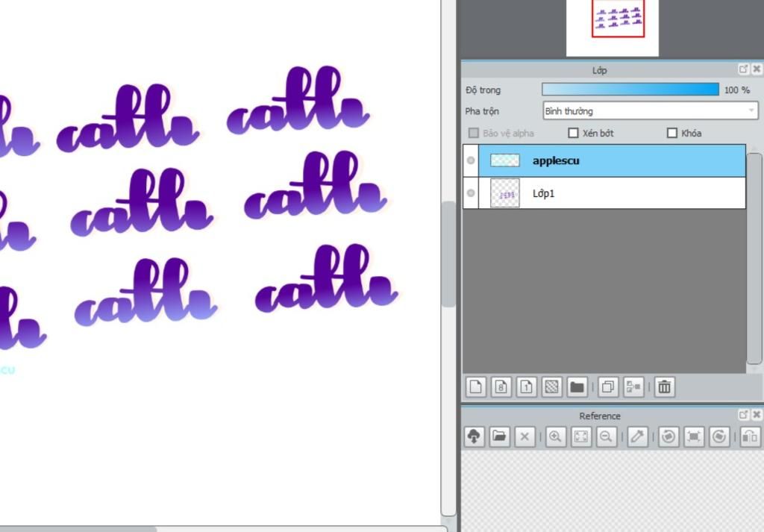Click the Lớp panel title
Viewport: 764px width, 532px height.
pyautogui.click(x=599, y=71)
